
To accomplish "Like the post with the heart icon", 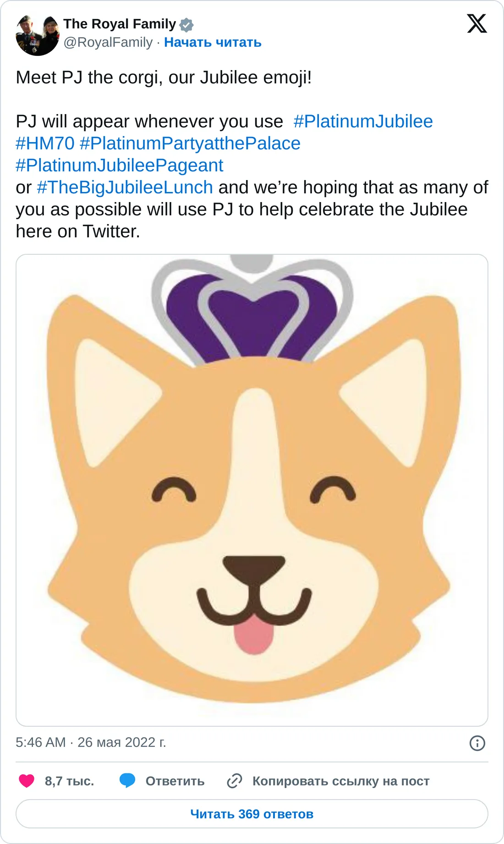I will (27, 781).
